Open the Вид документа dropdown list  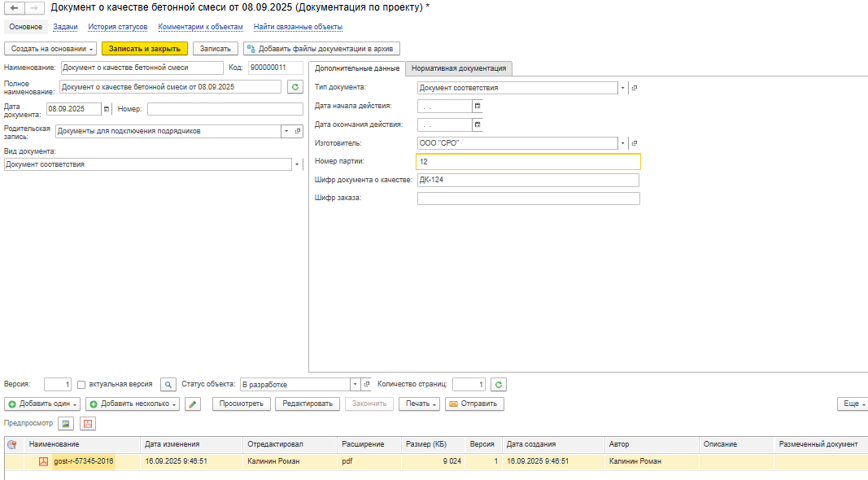tap(297, 164)
